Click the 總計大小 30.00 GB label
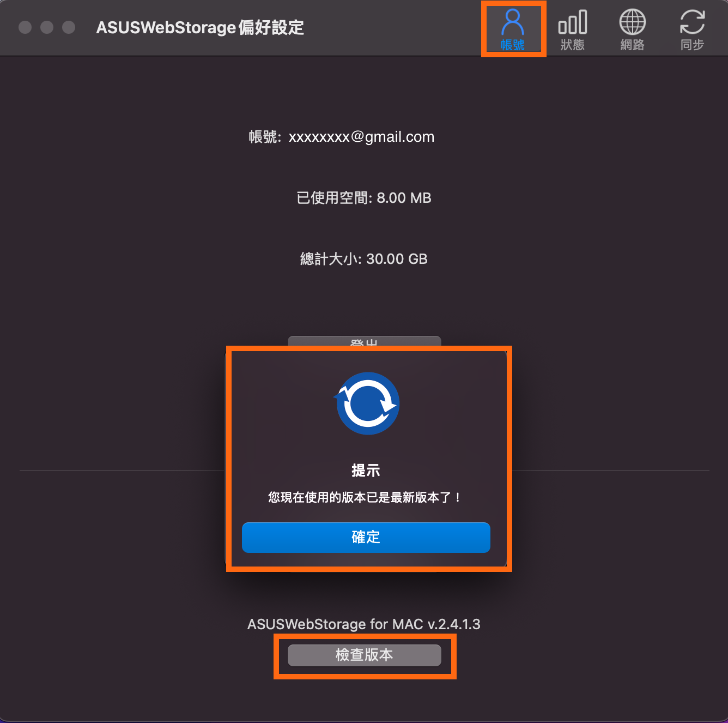The height and width of the screenshot is (723, 728). point(364,259)
